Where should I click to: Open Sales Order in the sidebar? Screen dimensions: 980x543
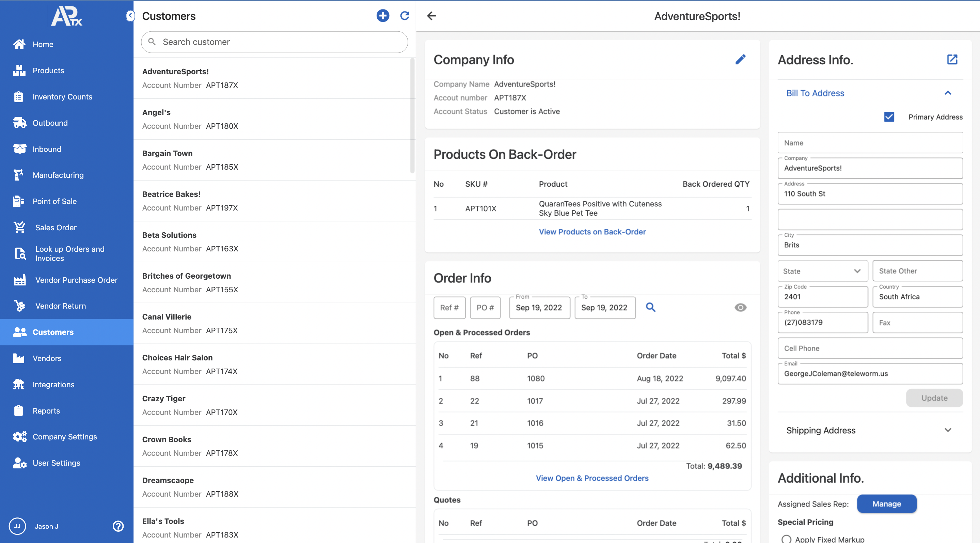tap(56, 227)
